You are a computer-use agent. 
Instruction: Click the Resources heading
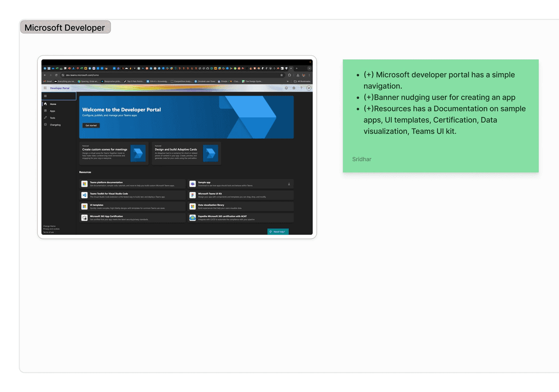[x=85, y=172]
